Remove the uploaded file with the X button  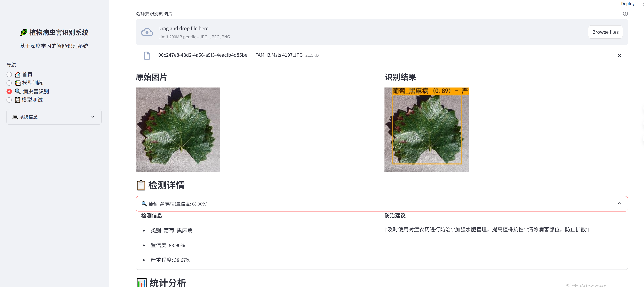620,55
